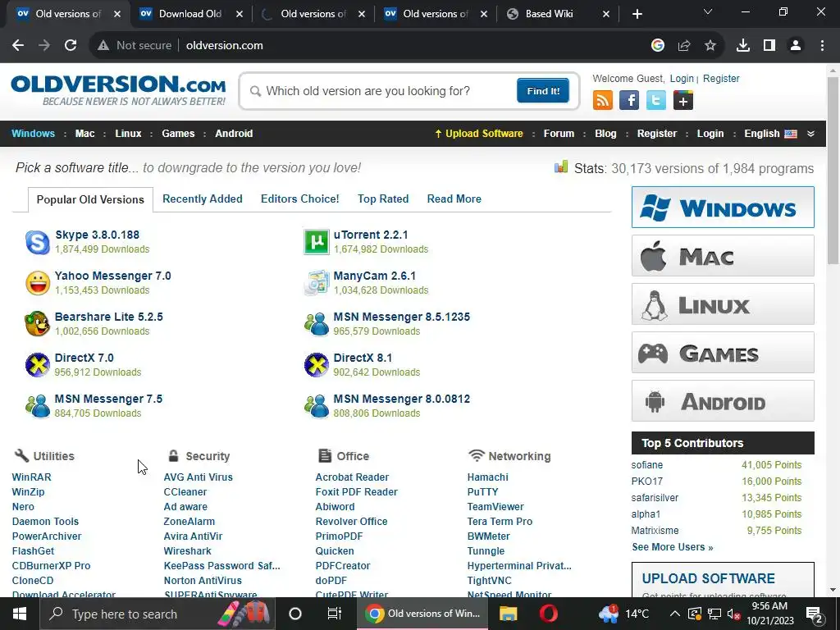Click the large Games platform button
Screen dimensions: 840x630
[x=723, y=353]
